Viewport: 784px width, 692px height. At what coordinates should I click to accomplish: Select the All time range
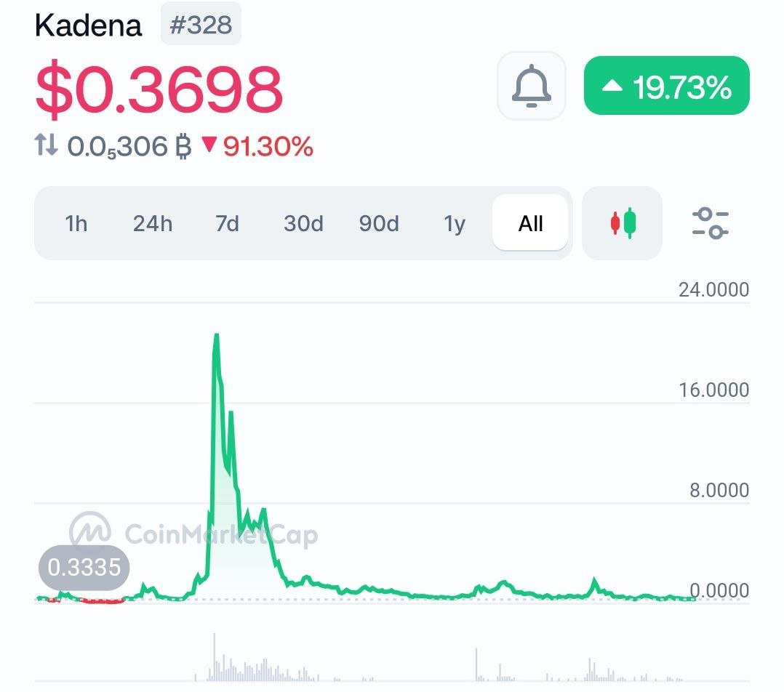(x=530, y=223)
